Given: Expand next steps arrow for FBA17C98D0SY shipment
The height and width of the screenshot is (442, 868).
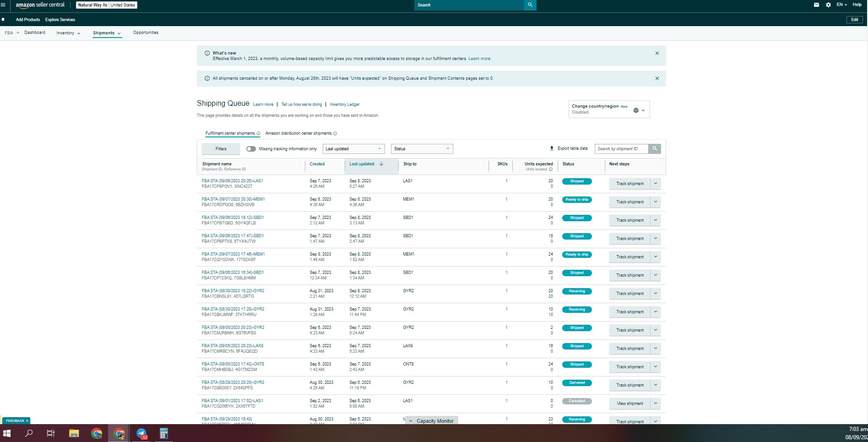Looking at the screenshot, I should point(656,385).
